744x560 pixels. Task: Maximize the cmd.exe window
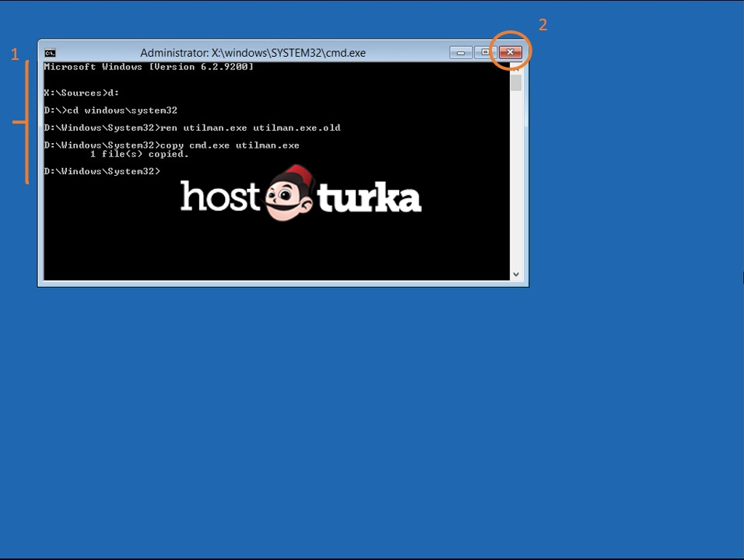(x=485, y=52)
